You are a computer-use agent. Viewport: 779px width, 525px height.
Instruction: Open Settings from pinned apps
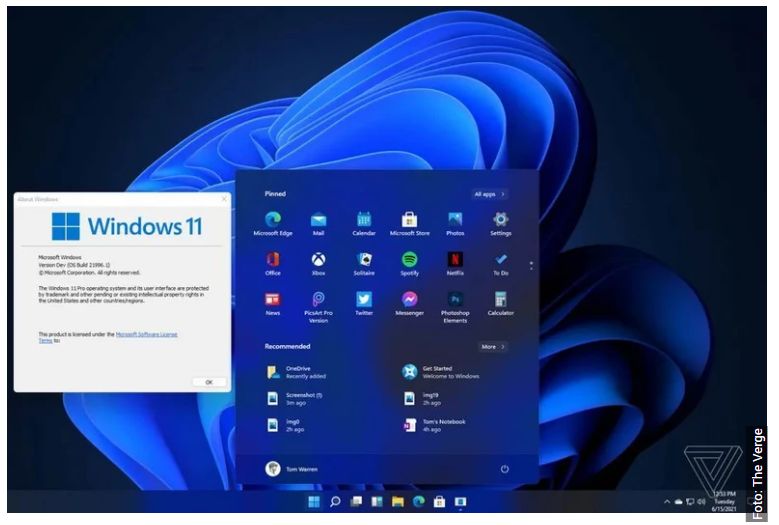(x=500, y=224)
